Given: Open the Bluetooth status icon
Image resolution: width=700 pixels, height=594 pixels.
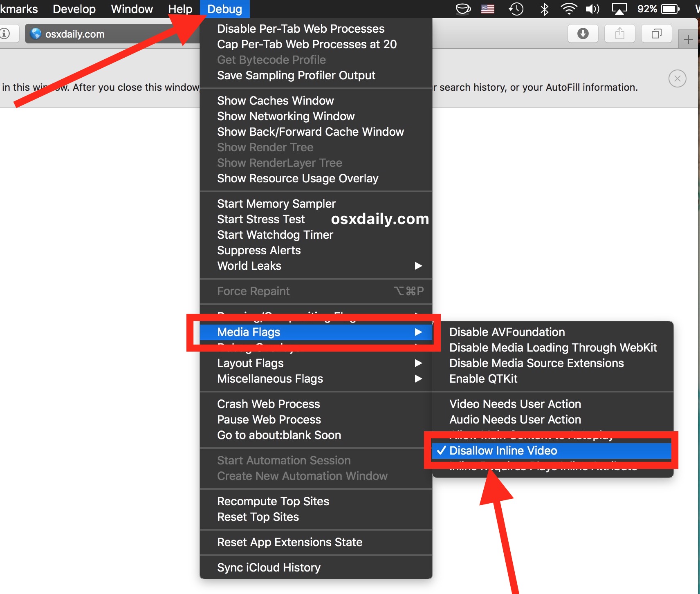Looking at the screenshot, I should (x=544, y=9).
